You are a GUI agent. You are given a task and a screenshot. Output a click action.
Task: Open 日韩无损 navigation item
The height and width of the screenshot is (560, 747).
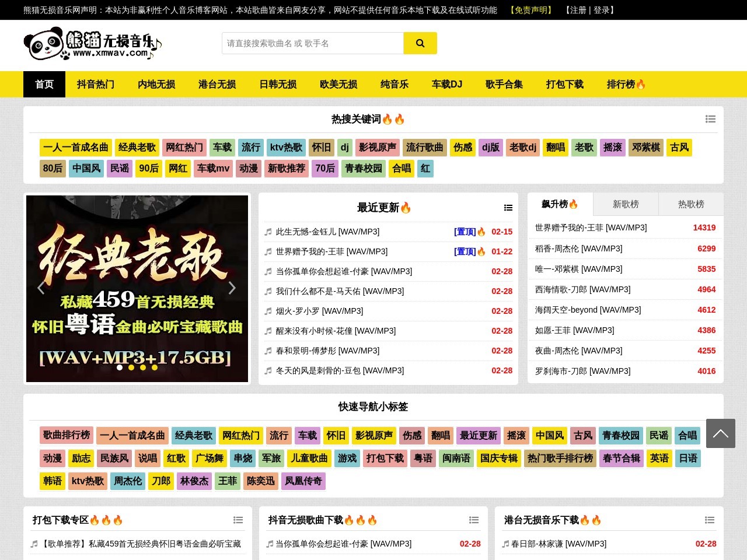pos(278,85)
